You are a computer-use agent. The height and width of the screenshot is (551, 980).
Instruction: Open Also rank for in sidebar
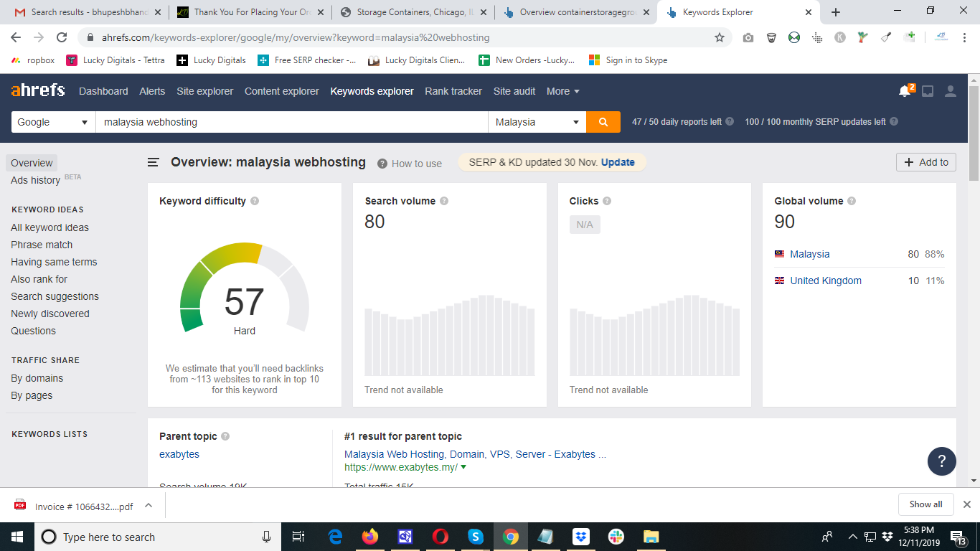pos(39,279)
